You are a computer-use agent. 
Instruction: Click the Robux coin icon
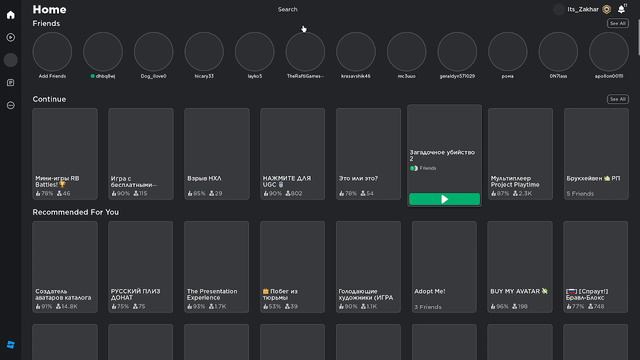607,9
